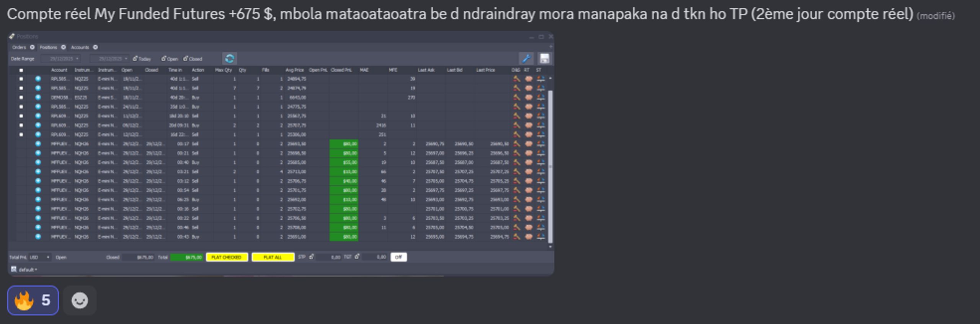Click the positions list vertical scrollbar
Image resolution: width=980 pixels, height=324 pixels.
tap(550, 166)
